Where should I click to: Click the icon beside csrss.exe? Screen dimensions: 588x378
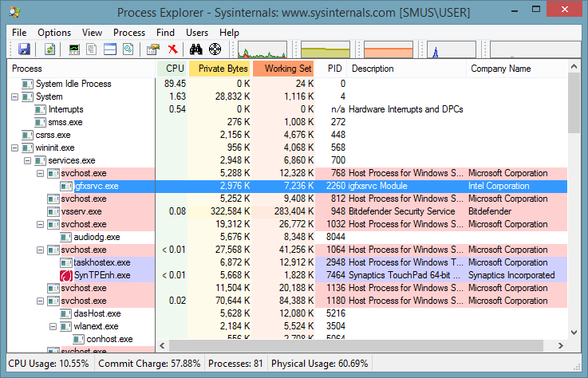[x=27, y=135]
